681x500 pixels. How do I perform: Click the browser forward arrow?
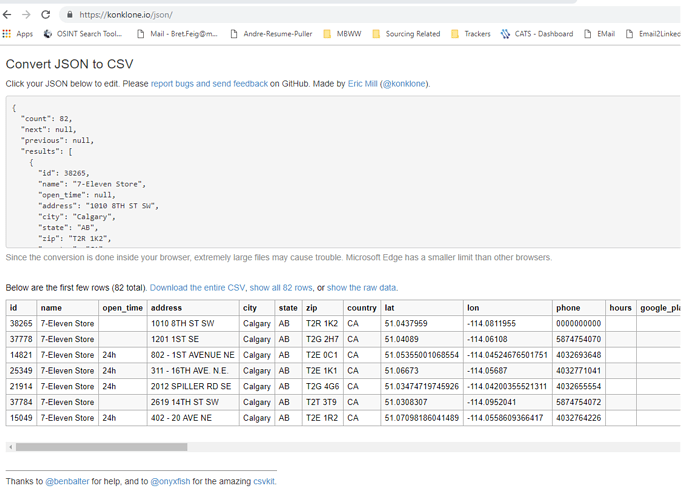27,15
